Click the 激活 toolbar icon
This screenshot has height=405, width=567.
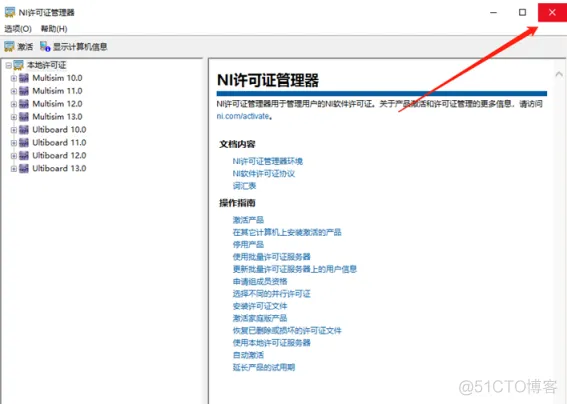point(9,47)
